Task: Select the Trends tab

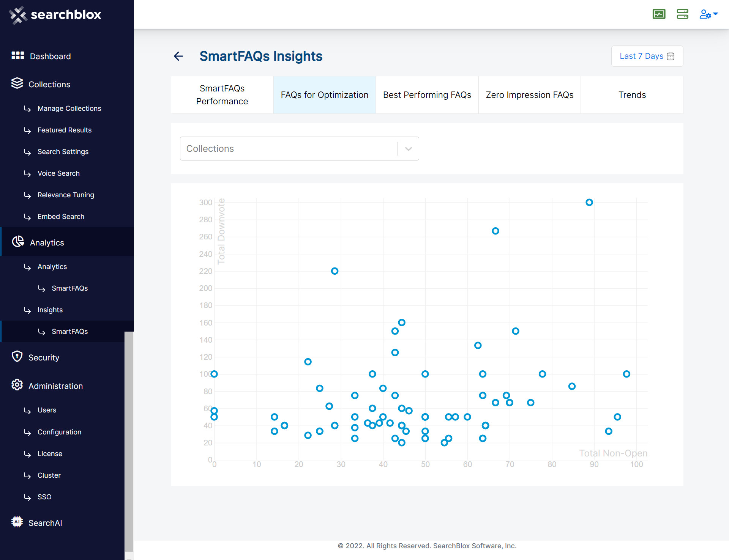Action: pos(632,95)
